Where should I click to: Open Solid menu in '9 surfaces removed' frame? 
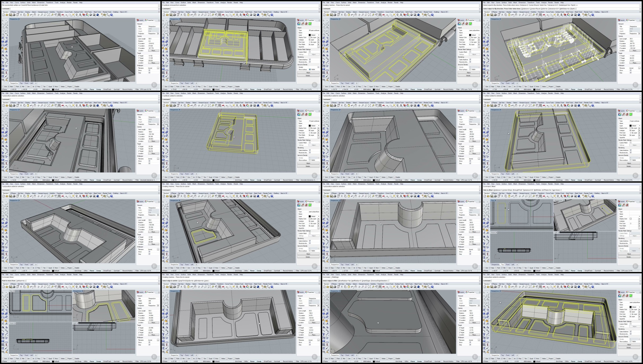(x=189, y=3)
